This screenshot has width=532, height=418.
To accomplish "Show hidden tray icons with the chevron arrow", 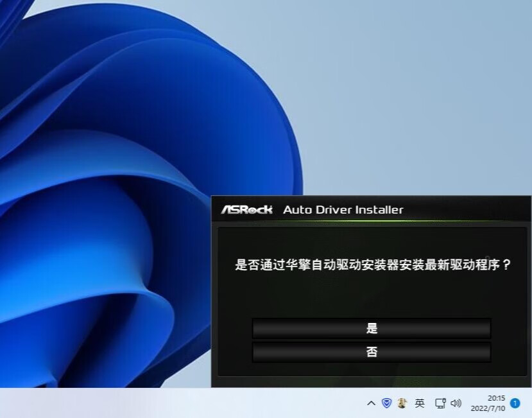I will (x=371, y=403).
